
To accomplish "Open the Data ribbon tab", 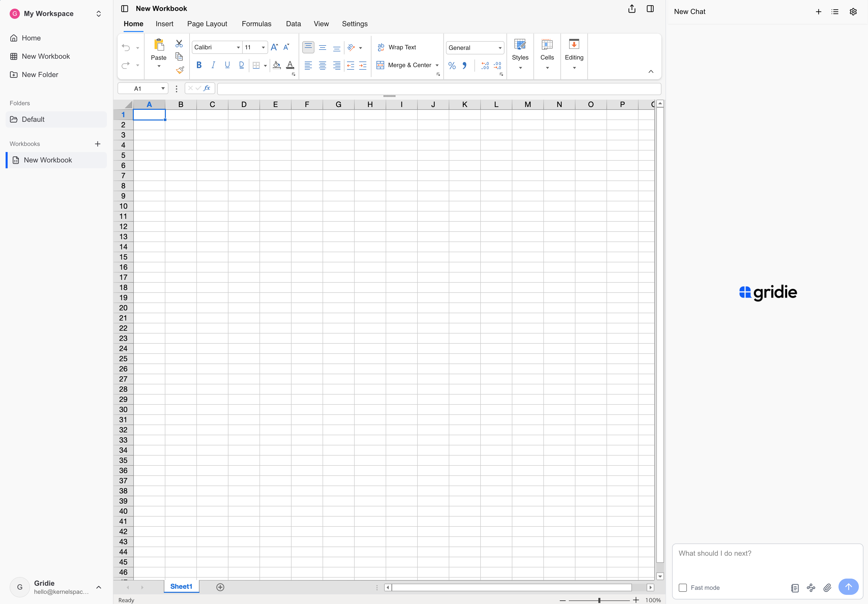I will pos(293,23).
